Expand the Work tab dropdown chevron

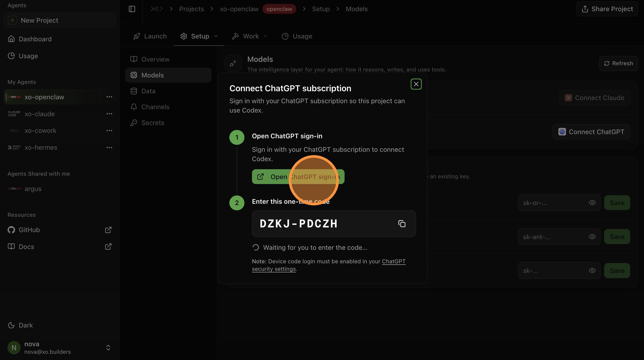[266, 36]
